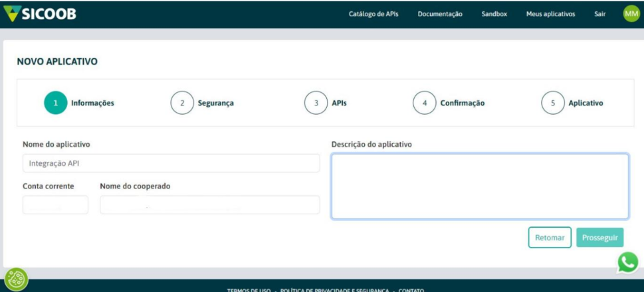Open the MM user avatar
The image size is (644, 292).
tap(631, 14)
